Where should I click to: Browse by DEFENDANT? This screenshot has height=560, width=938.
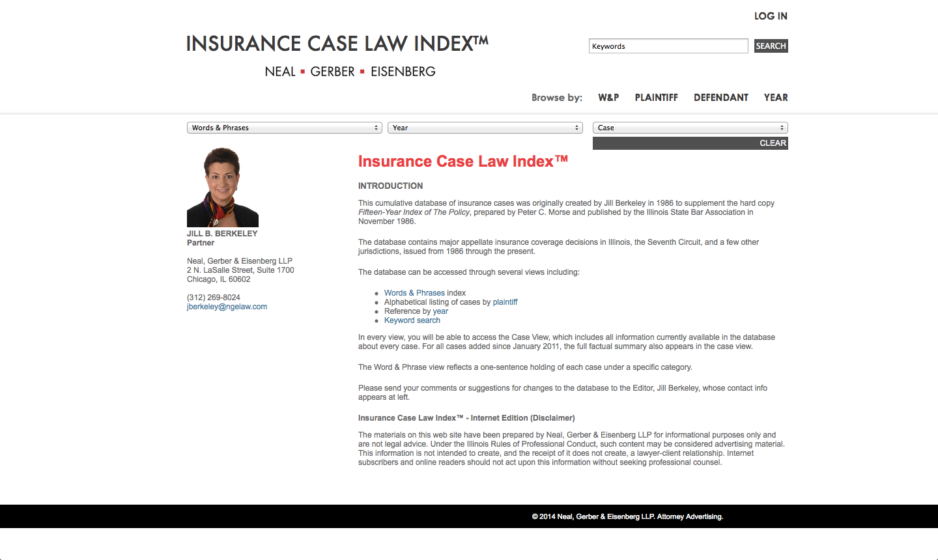tap(720, 98)
